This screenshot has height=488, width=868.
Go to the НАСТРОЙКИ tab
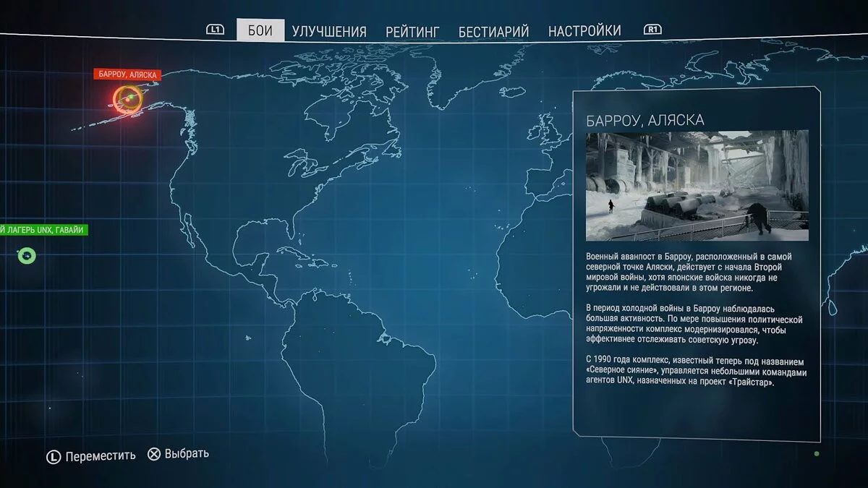pos(584,30)
